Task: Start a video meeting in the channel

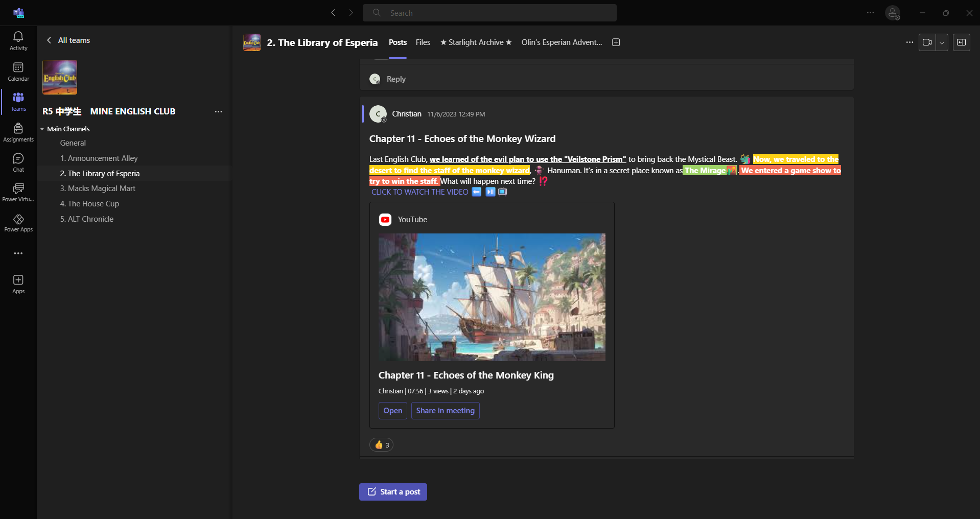Action: [927, 42]
